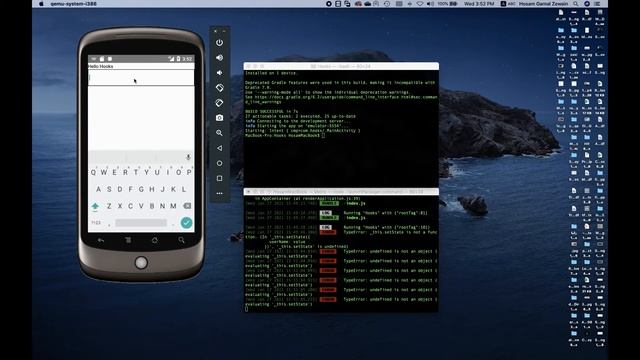The width and height of the screenshot is (640, 360).
Task: Tap the shift arrow key on the keyboard
Action: (x=95, y=206)
